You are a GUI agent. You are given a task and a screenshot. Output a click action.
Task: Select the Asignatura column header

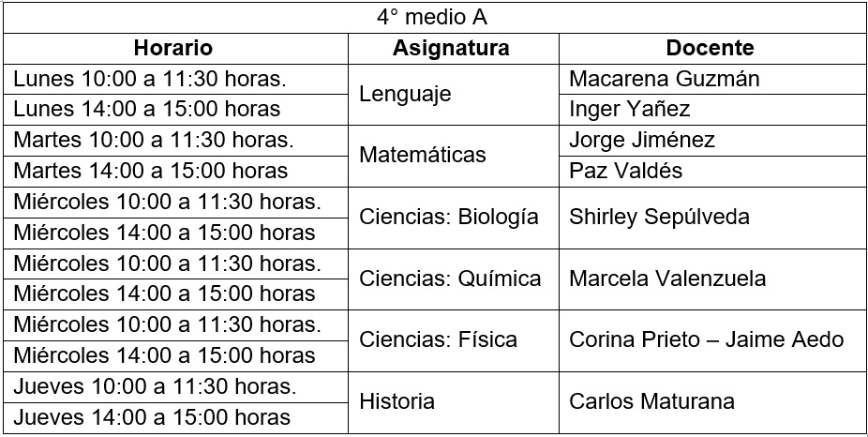tap(452, 48)
